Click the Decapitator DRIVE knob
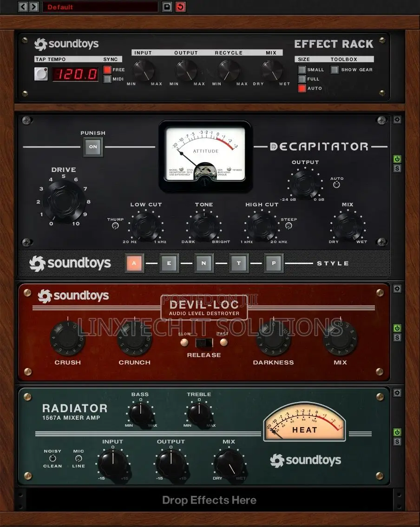This screenshot has width=420, height=527. coord(64,201)
